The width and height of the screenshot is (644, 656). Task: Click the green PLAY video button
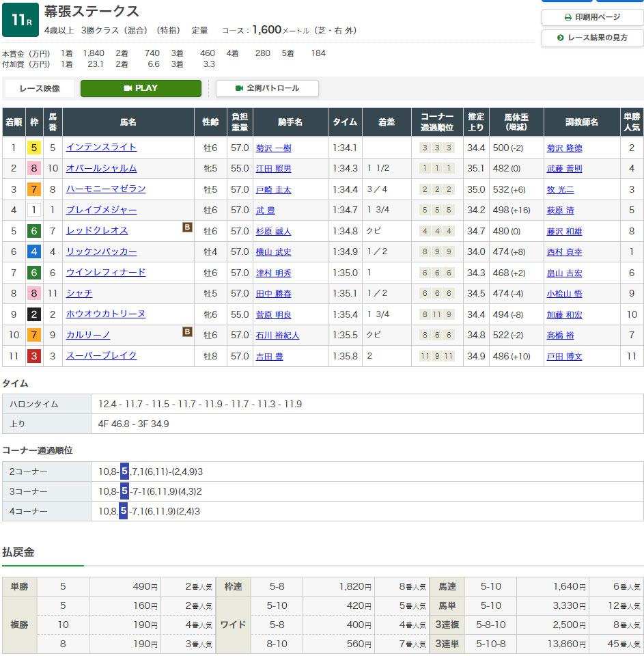[141, 88]
